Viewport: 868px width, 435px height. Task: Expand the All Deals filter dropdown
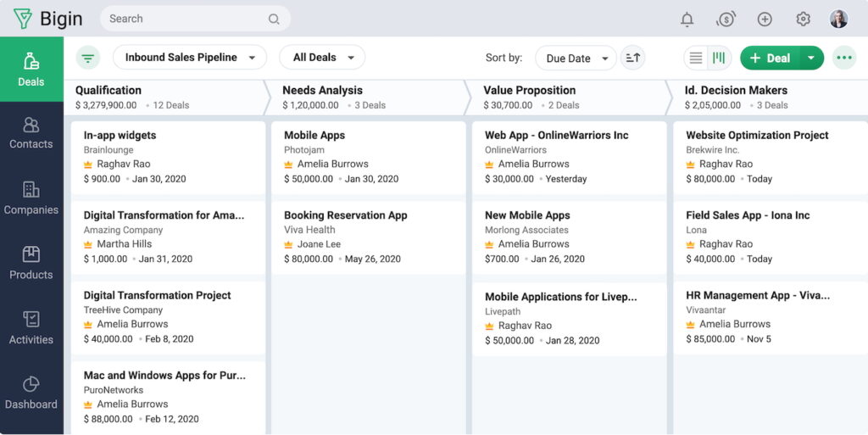click(322, 58)
